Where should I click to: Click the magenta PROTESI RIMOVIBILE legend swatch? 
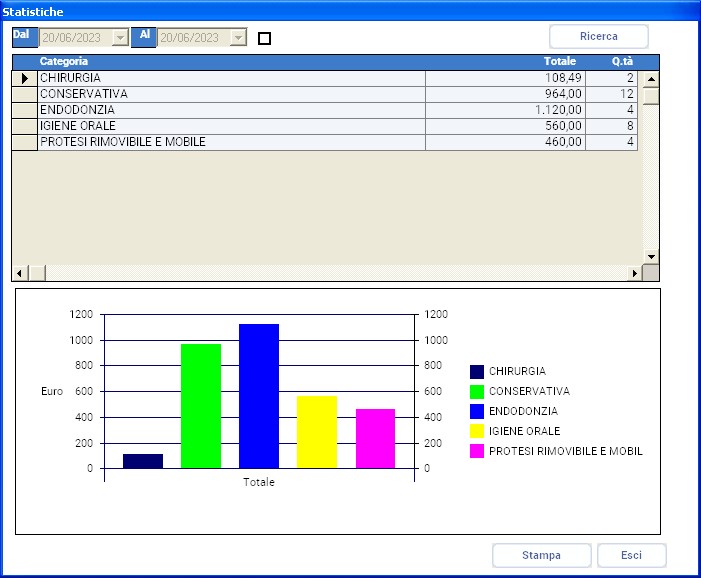point(477,452)
